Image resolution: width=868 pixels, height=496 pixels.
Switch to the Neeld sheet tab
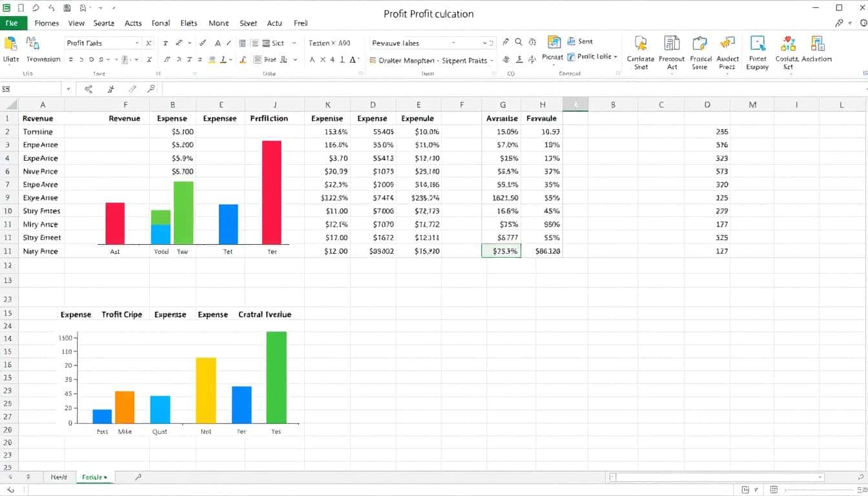point(59,477)
